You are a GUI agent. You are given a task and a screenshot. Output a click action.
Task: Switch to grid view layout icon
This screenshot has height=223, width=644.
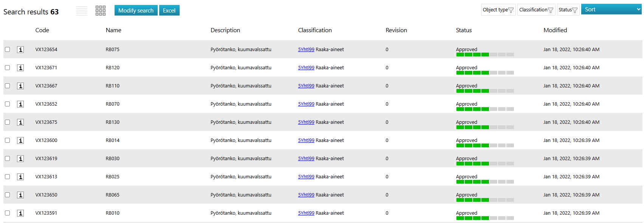(x=101, y=11)
